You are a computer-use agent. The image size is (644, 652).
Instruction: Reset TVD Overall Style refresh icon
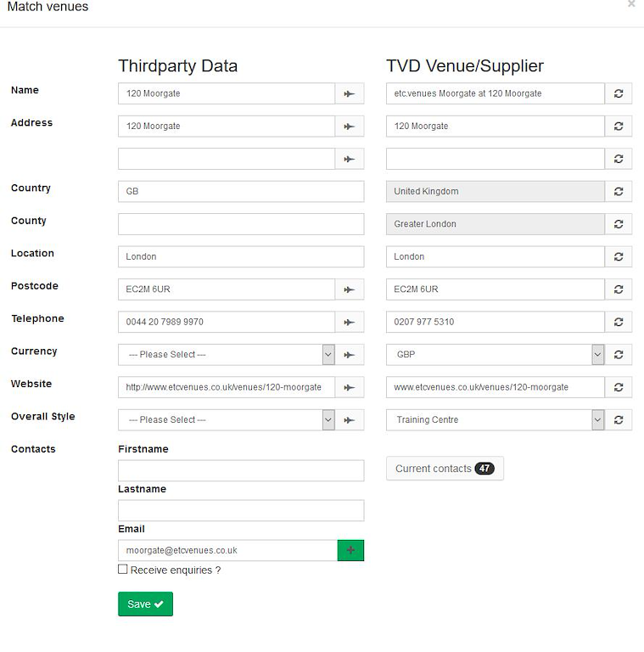(619, 420)
